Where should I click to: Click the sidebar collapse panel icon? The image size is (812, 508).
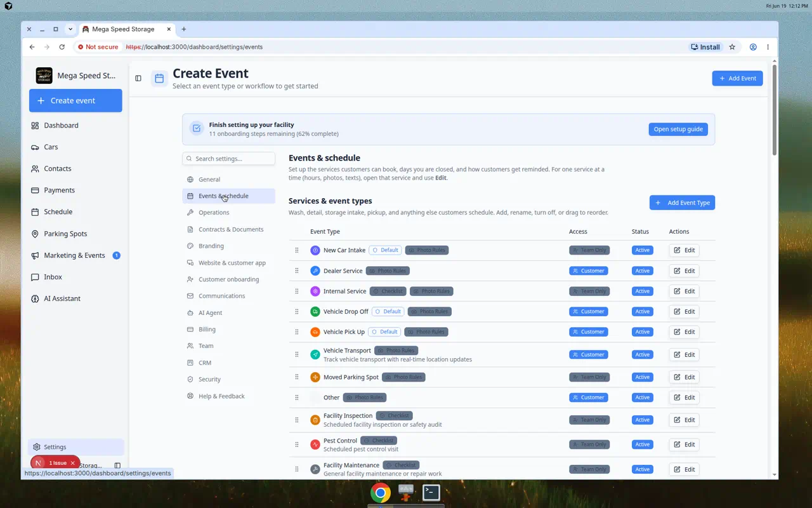138,78
